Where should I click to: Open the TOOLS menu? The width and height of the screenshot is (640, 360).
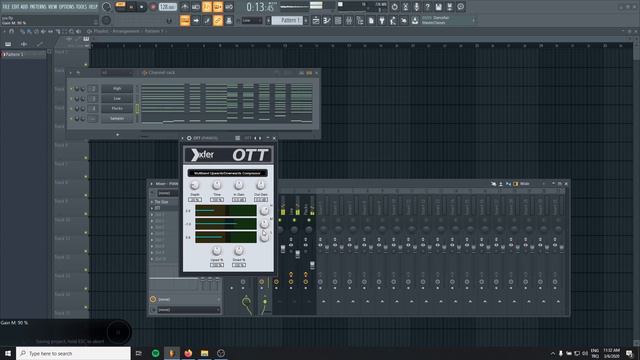[82, 7]
